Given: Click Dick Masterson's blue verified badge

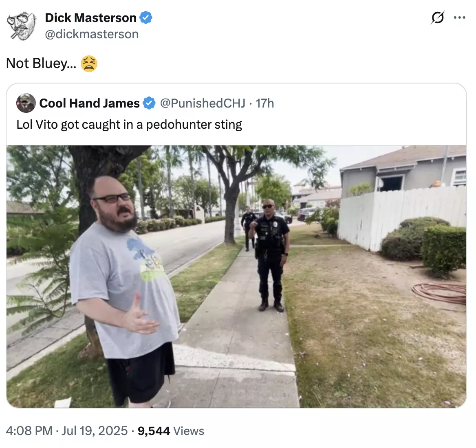Looking at the screenshot, I should (x=146, y=17).
